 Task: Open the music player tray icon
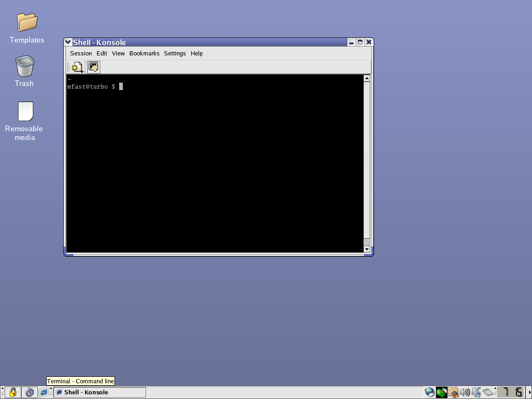[477, 392]
